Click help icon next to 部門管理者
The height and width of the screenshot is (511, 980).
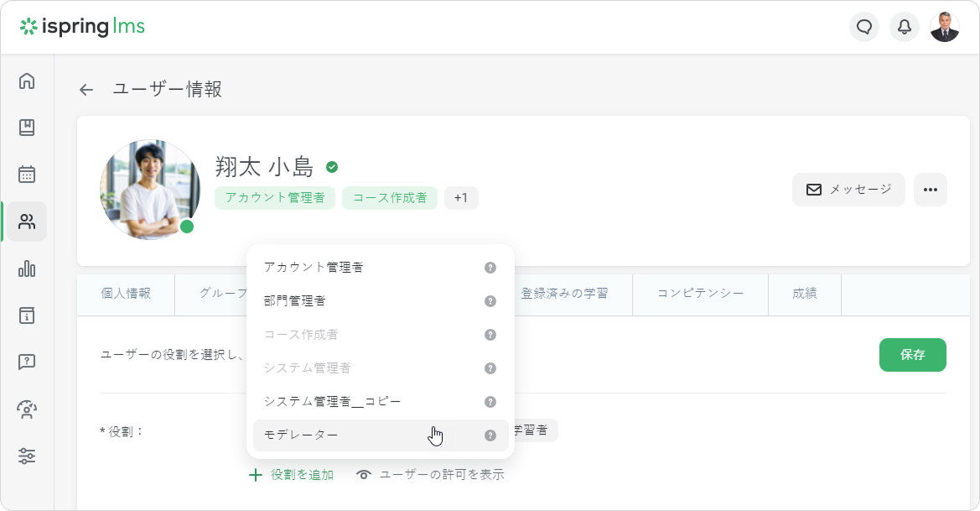tap(490, 301)
